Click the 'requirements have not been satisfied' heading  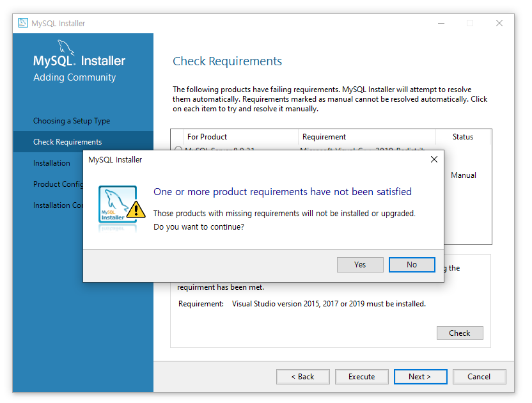(282, 192)
